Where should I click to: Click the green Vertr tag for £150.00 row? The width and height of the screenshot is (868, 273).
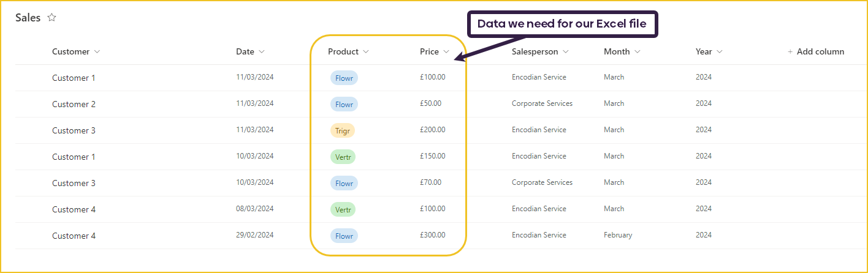click(343, 157)
